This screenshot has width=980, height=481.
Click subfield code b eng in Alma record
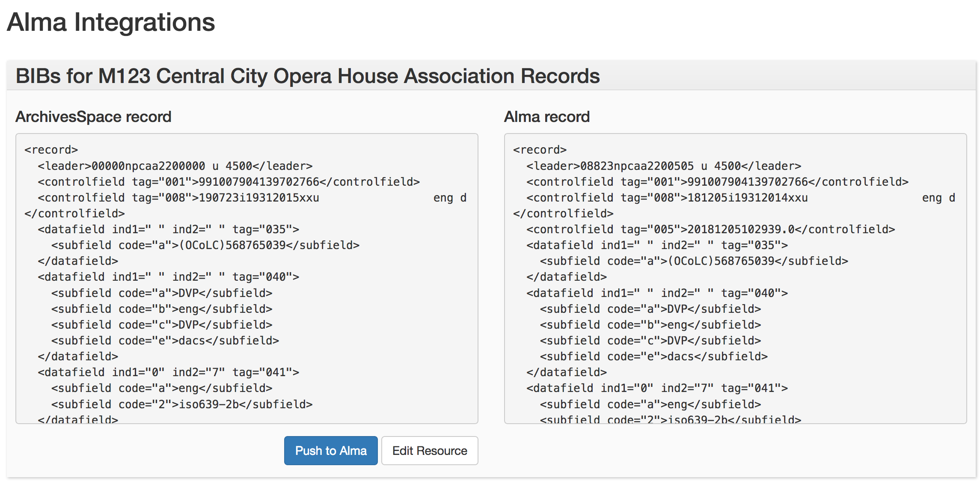pos(650,325)
